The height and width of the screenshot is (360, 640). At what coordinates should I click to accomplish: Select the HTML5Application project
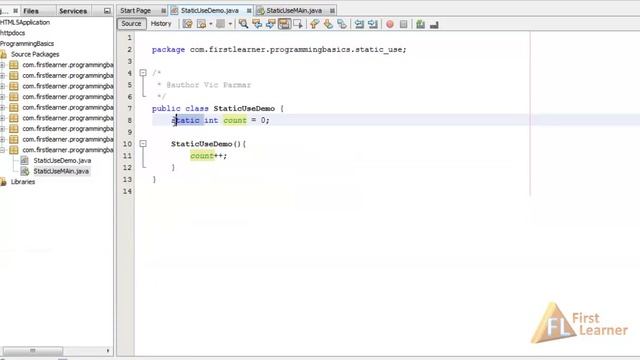point(25,22)
